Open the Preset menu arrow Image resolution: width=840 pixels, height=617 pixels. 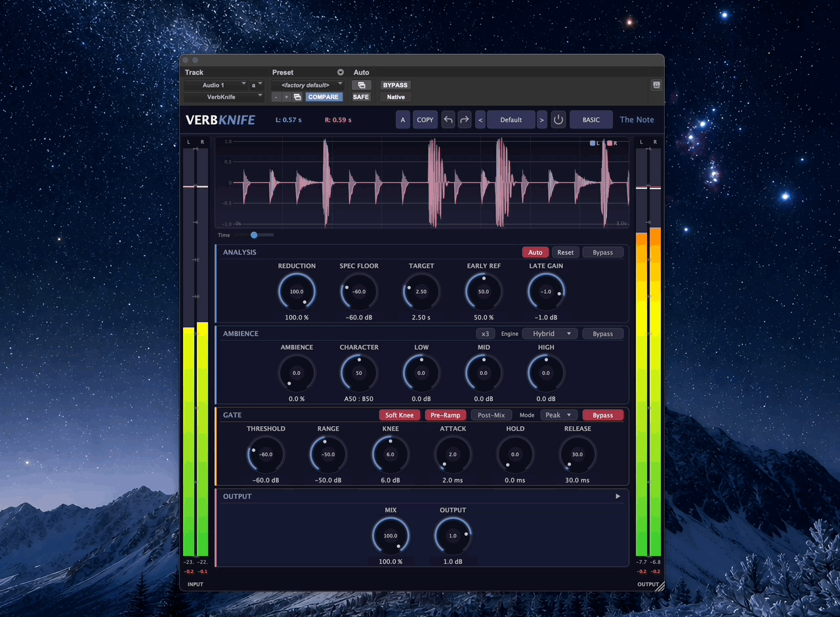[x=341, y=72]
